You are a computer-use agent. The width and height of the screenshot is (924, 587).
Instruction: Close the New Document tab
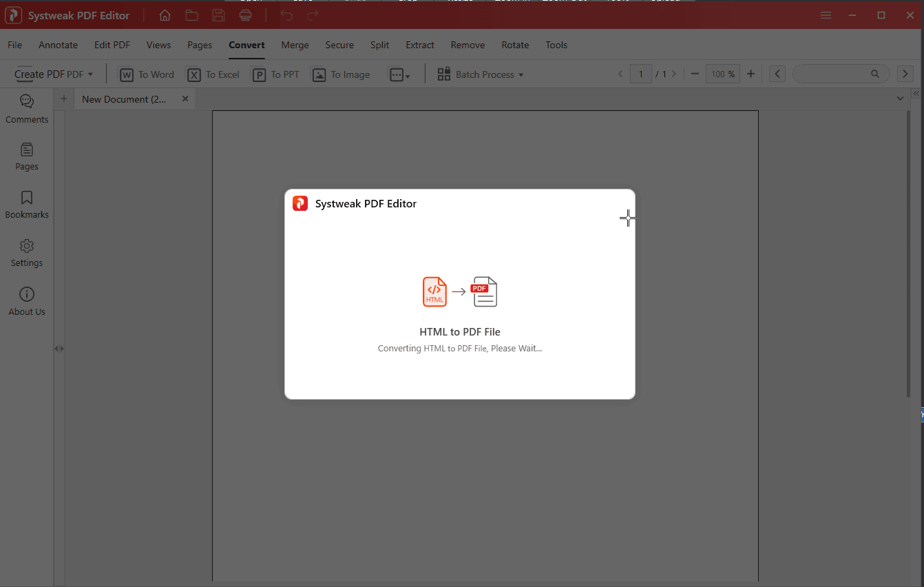tap(185, 99)
